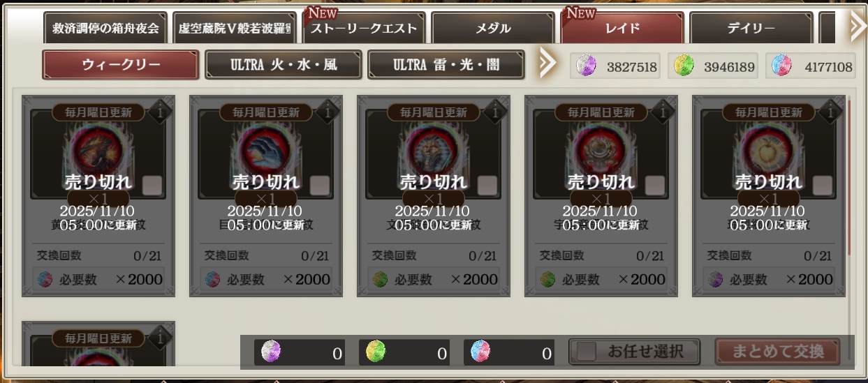868x383 pixels.
Task: Click the pharaoh medal item icon
Action: (x=433, y=153)
